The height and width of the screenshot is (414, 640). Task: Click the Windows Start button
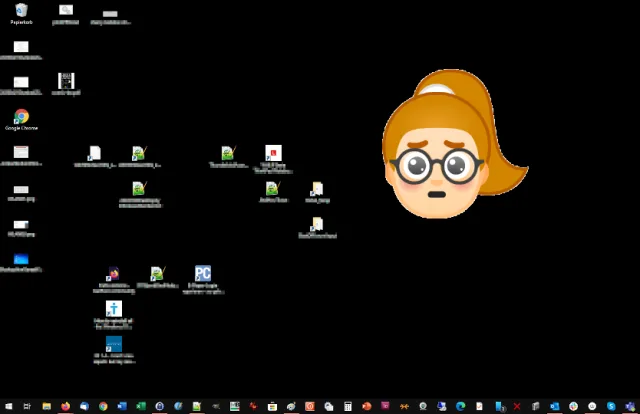click(x=8, y=406)
